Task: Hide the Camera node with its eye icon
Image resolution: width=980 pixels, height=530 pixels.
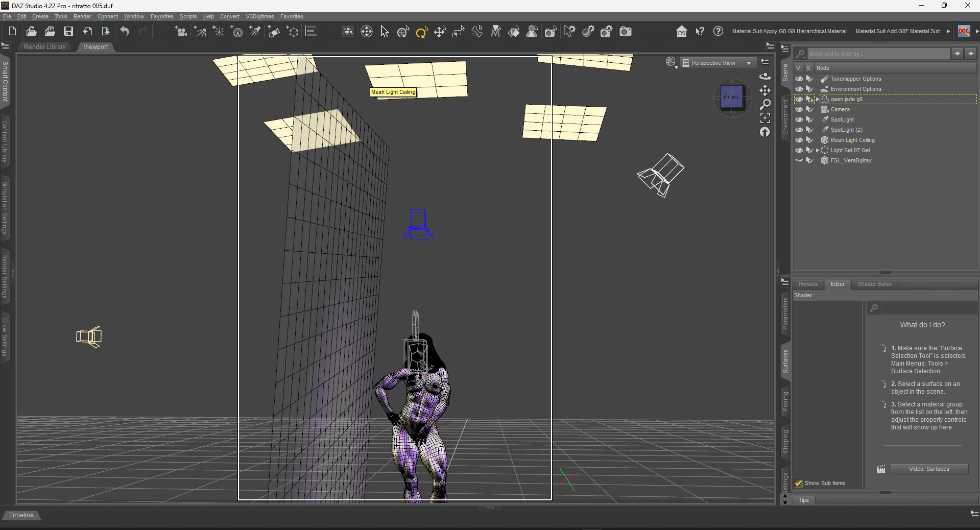Action: [799, 109]
